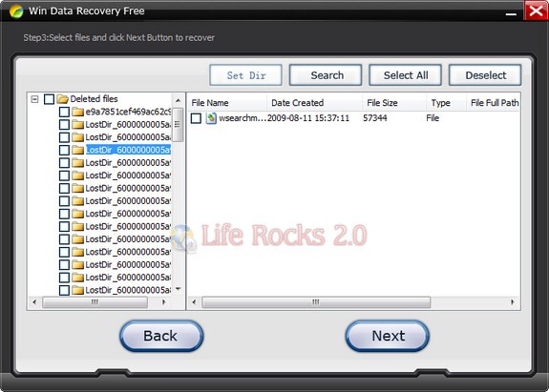The image size is (549, 392).
Task: Sort by the File Name column header
Action: pos(227,103)
